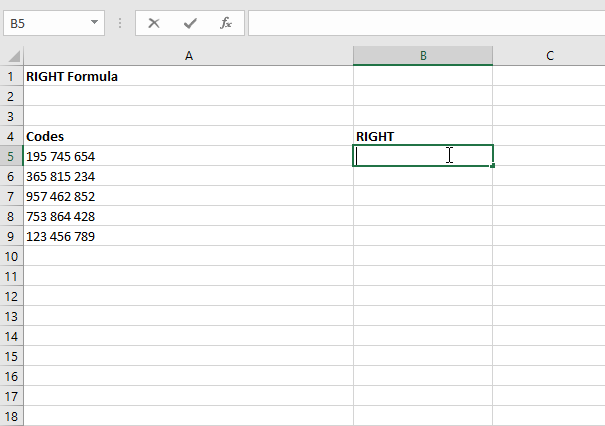This screenshot has height=426, width=605.
Task: Click the Name Box showing B5
Action: point(45,22)
